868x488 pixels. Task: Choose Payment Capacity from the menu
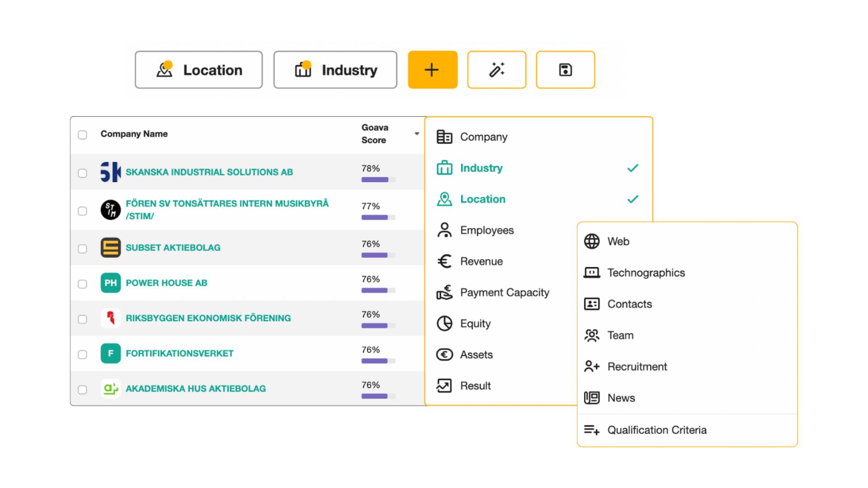502,292
